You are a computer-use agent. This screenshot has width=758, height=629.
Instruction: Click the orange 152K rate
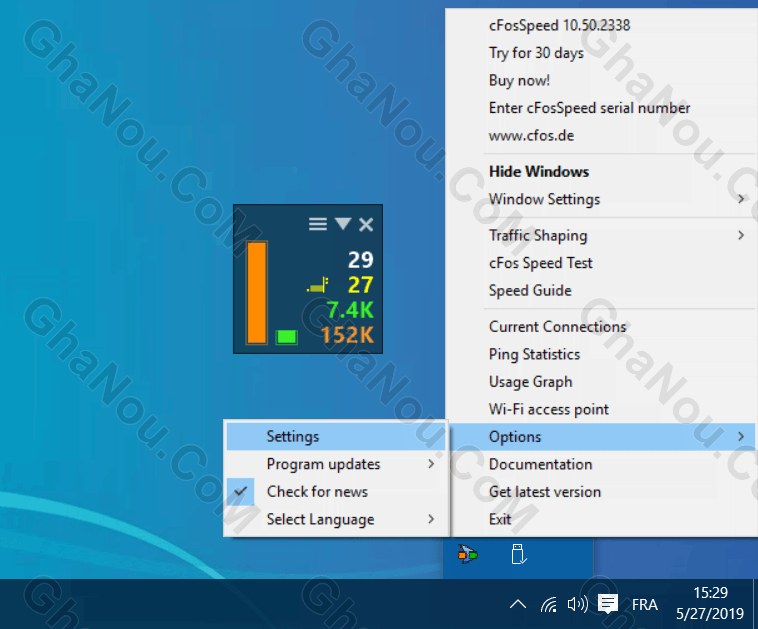pyautogui.click(x=347, y=335)
